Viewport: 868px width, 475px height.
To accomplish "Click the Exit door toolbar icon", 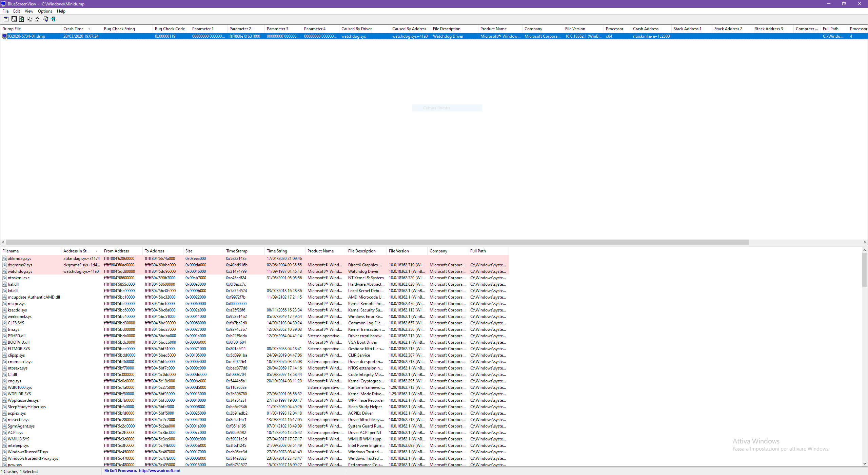I will (x=53, y=19).
